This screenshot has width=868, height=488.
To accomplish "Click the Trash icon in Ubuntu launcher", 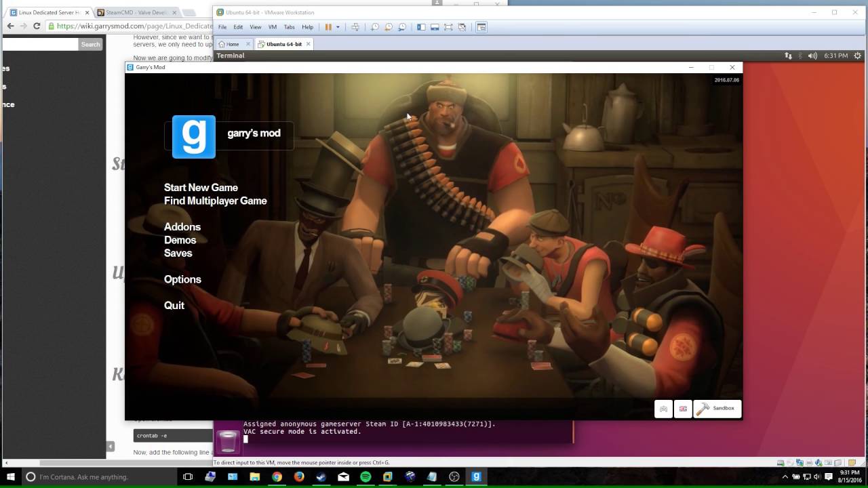I will pos(229,441).
